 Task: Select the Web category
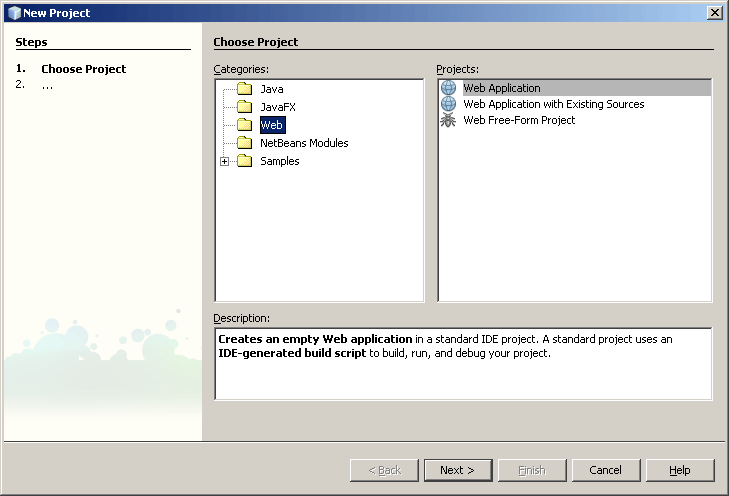[x=272, y=125]
